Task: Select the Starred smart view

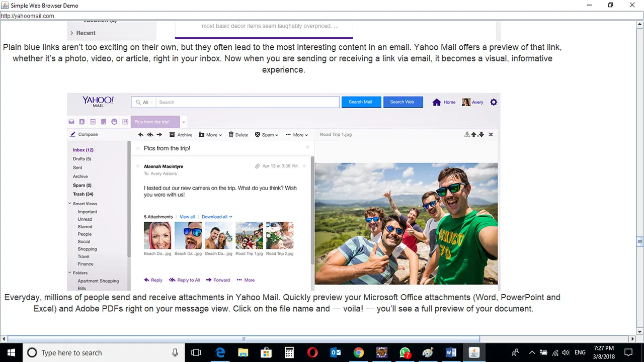Action: coord(85,227)
